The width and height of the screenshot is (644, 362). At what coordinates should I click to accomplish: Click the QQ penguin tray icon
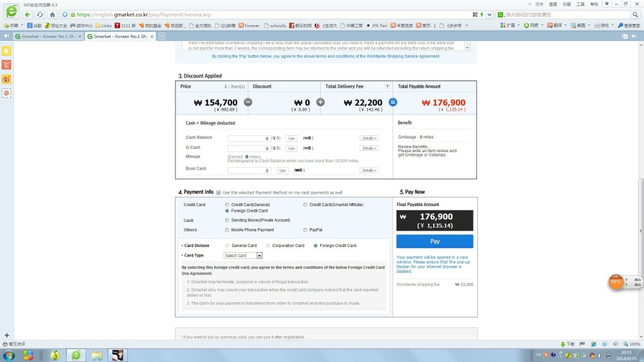(x=592, y=356)
